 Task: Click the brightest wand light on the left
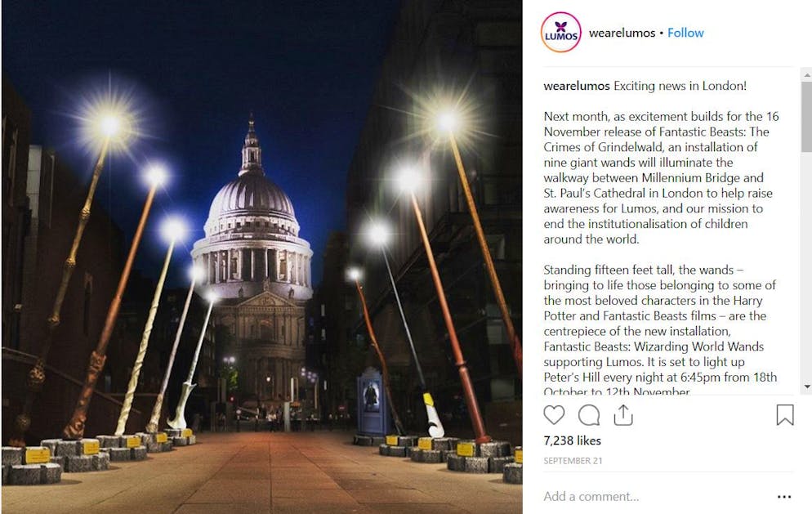pyautogui.click(x=109, y=125)
